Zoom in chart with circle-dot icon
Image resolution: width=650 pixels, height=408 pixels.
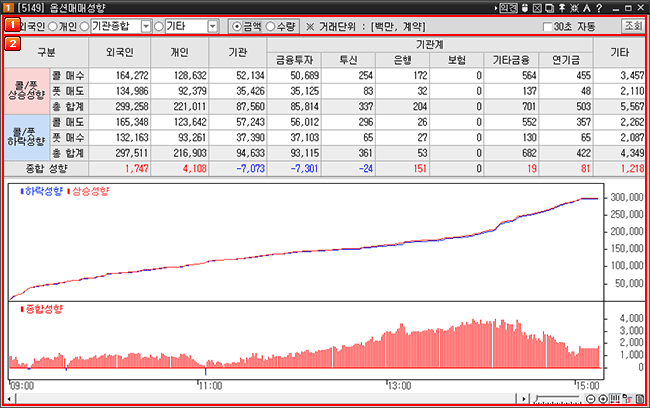(603, 399)
